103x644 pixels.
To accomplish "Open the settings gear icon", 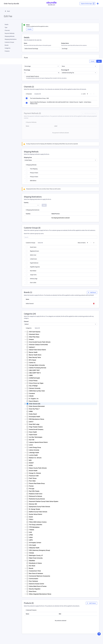I will tap(98, 4).
